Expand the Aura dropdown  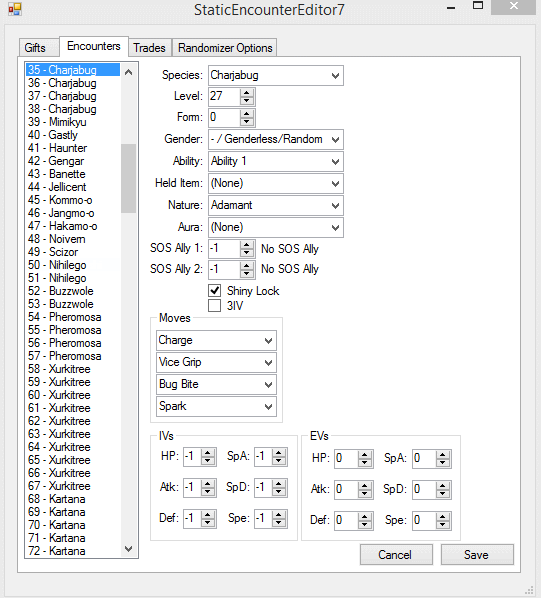[276, 227]
